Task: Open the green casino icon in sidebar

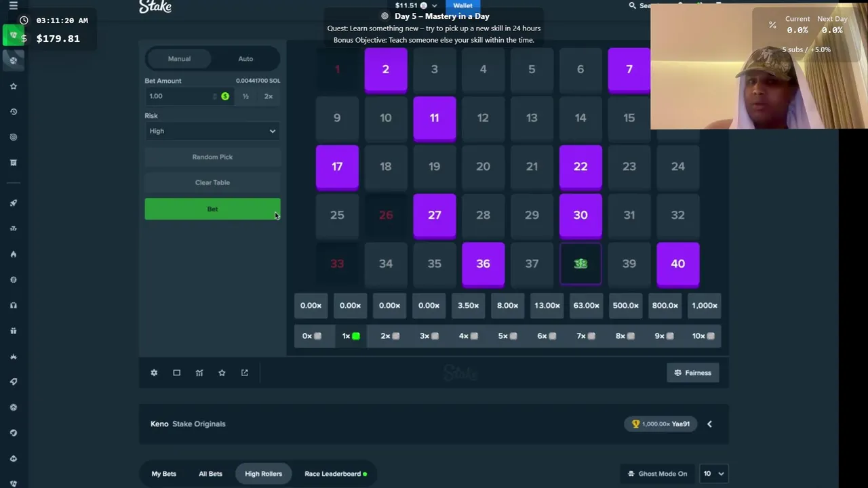Action: [x=13, y=35]
